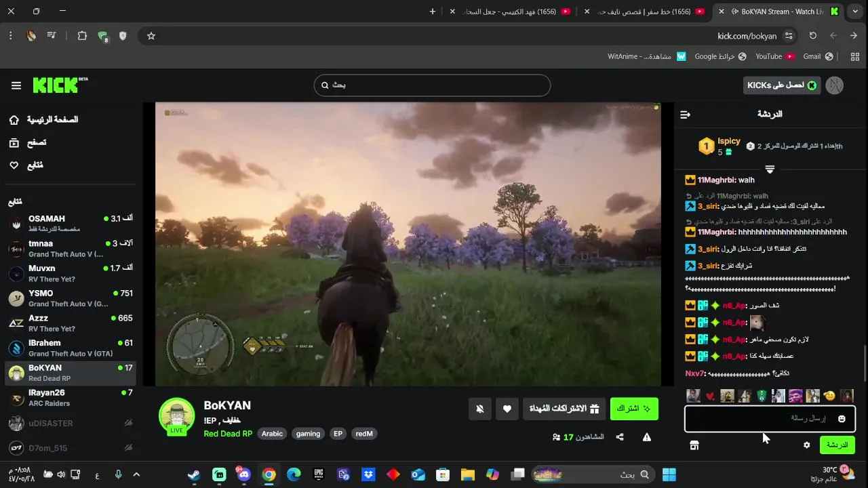The height and width of the screenshot is (488, 868).
Task: Click the heart follow button
Action: pos(507,409)
